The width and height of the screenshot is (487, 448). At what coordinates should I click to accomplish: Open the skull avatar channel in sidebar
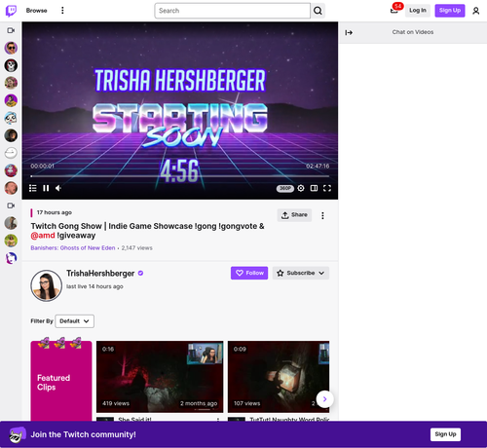coord(11,65)
